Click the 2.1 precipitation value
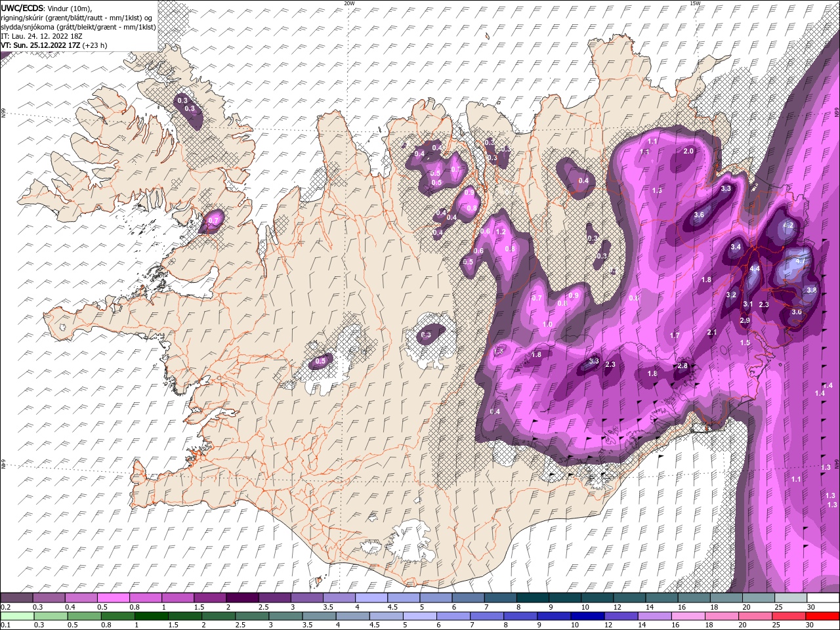The width and height of the screenshot is (840, 630). coord(712,332)
